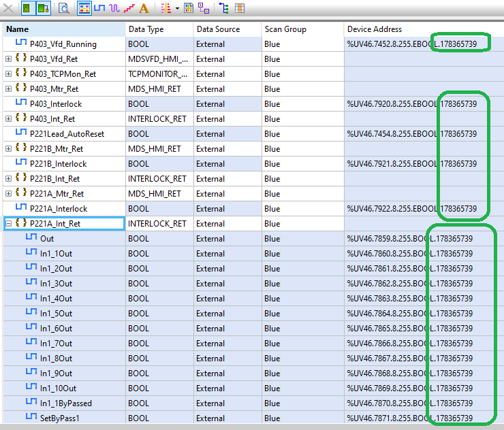Screen dimensions: 504x430
Task: Click the orange table columns icon
Action: pos(240,8)
